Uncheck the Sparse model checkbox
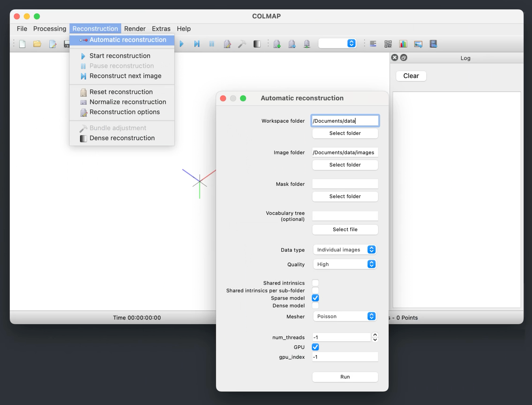532x405 pixels. (x=315, y=298)
